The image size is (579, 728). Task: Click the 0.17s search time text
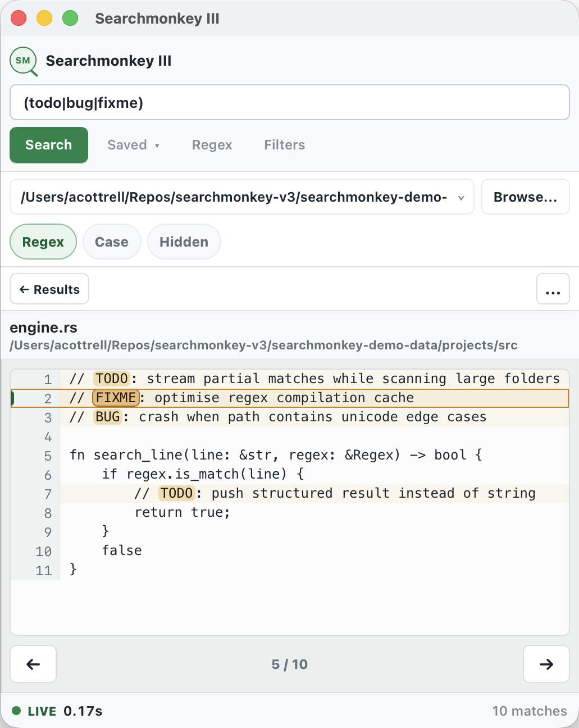pos(83,711)
